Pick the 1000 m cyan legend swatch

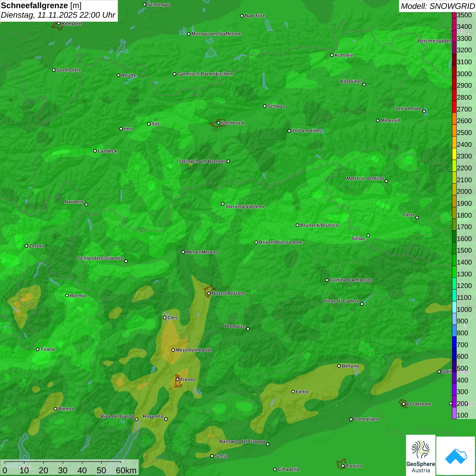tap(454, 307)
